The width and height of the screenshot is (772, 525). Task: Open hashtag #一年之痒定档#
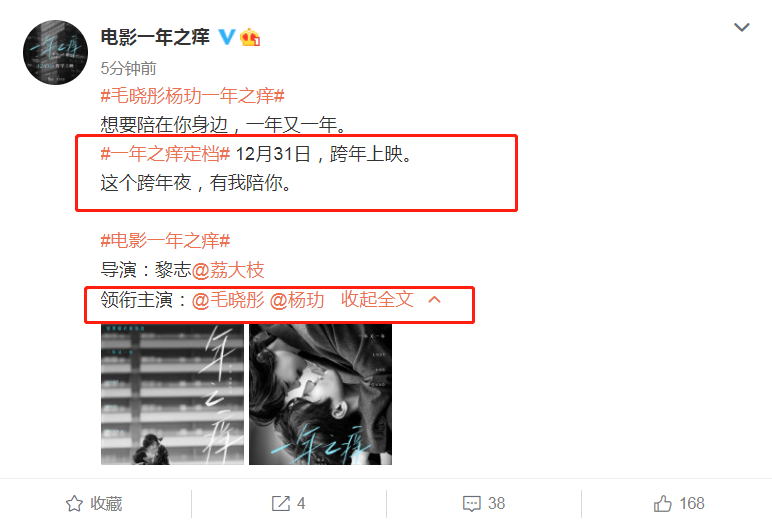coord(165,154)
